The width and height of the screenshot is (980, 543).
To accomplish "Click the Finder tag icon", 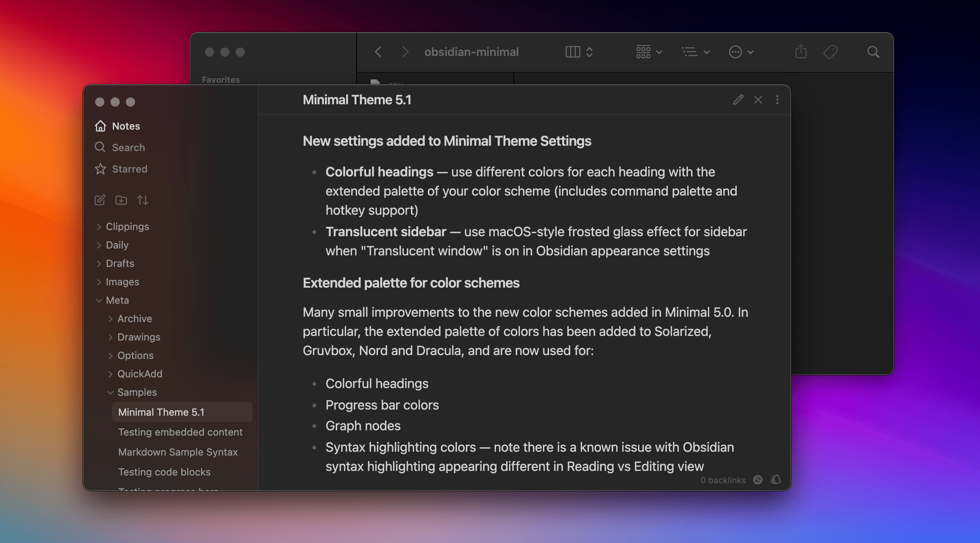I will [x=830, y=52].
